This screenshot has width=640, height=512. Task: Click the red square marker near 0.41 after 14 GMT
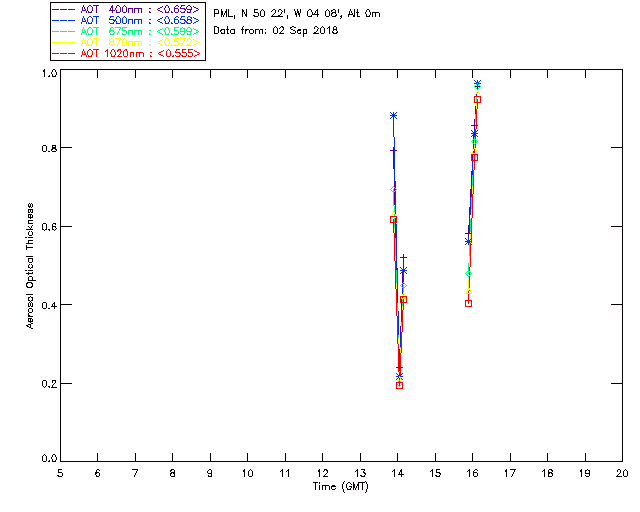(x=403, y=300)
